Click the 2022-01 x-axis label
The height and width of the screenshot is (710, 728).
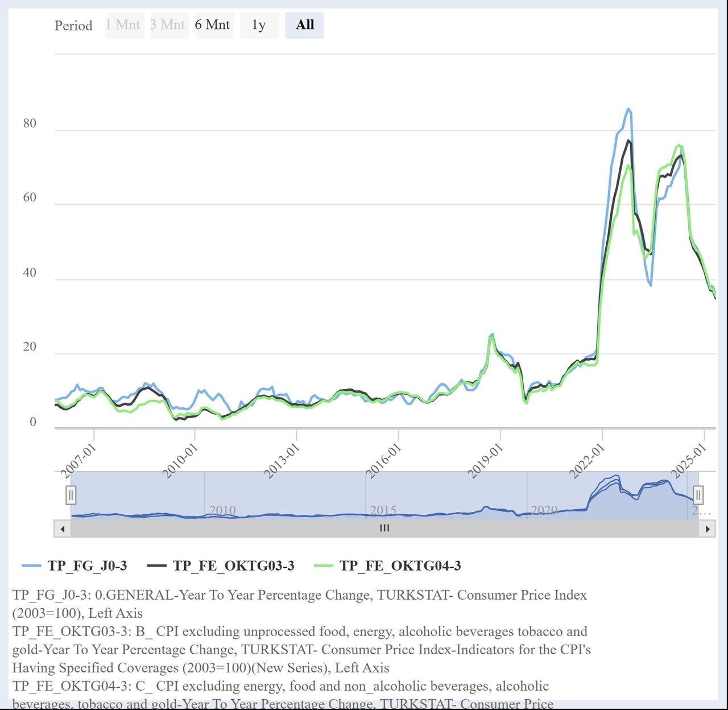pyautogui.click(x=586, y=461)
